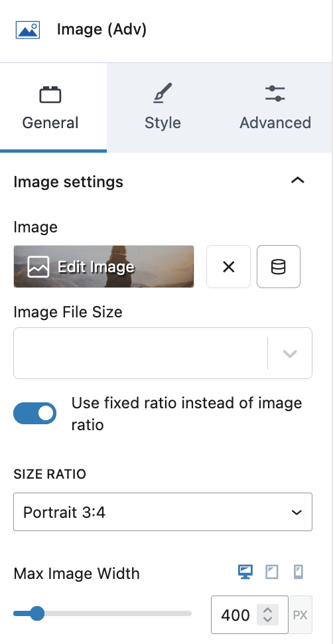Click the PX unit button

tap(300, 615)
